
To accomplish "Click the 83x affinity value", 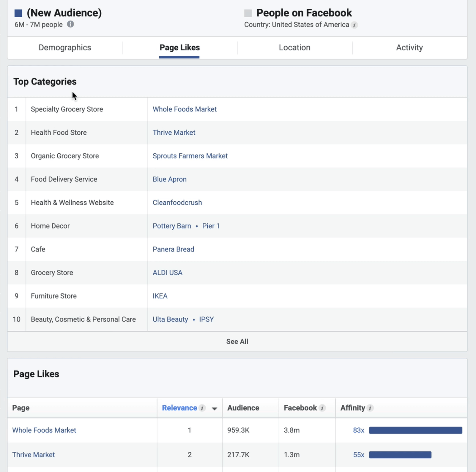I will coord(359,430).
